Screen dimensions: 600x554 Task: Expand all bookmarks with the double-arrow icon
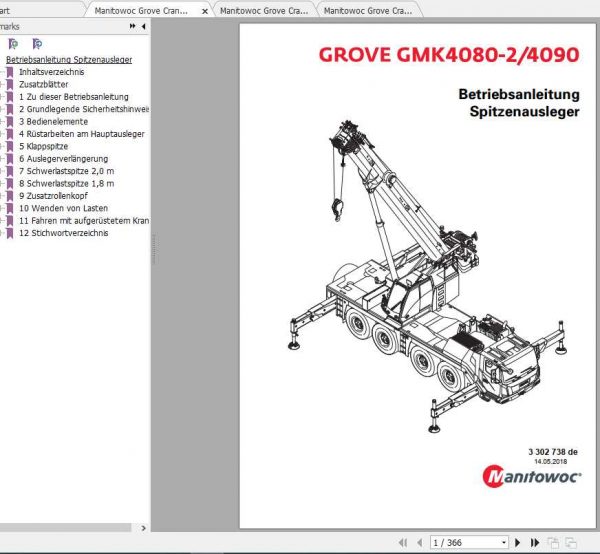pyautogui.click(x=132, y=26)
